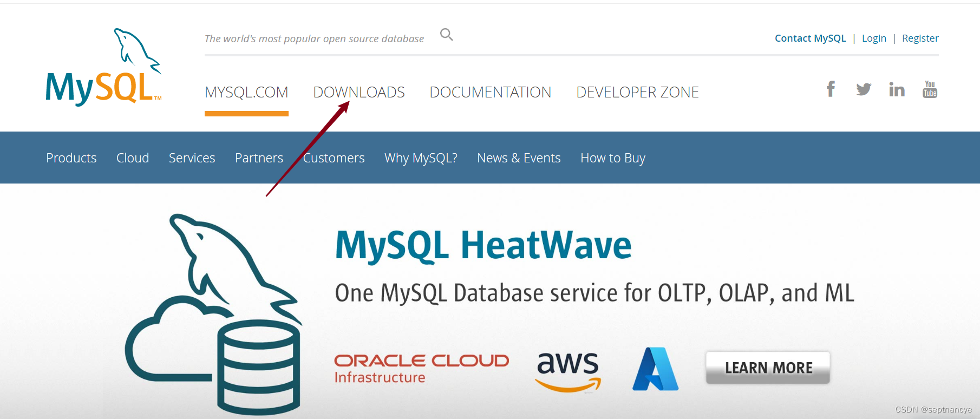Click the MySQL dolphin logo

[x=103, y=67]
